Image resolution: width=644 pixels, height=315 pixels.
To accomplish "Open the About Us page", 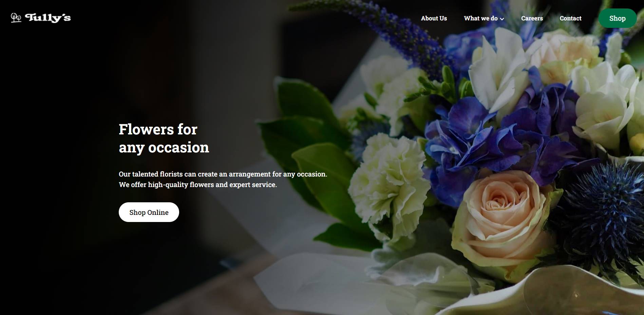I will coord(434,18).
